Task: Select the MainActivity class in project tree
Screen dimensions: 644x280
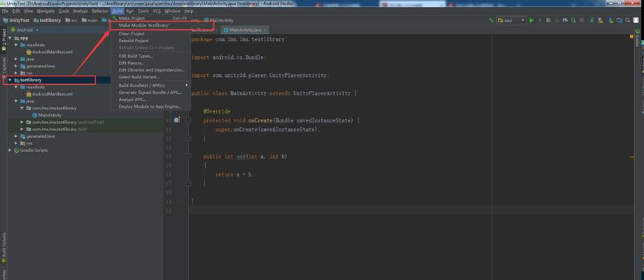Action: 47,115
